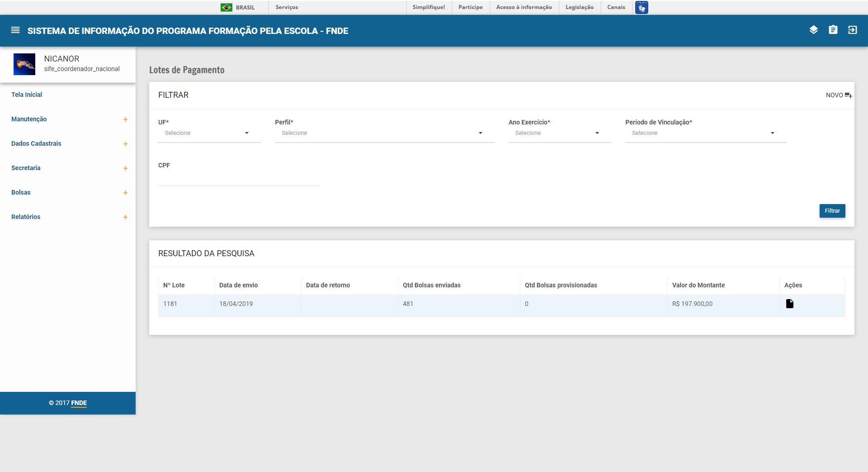This screenshot has width=868, height=472.
Task: Click the CPF input field
Action: (x=238, y=179)
